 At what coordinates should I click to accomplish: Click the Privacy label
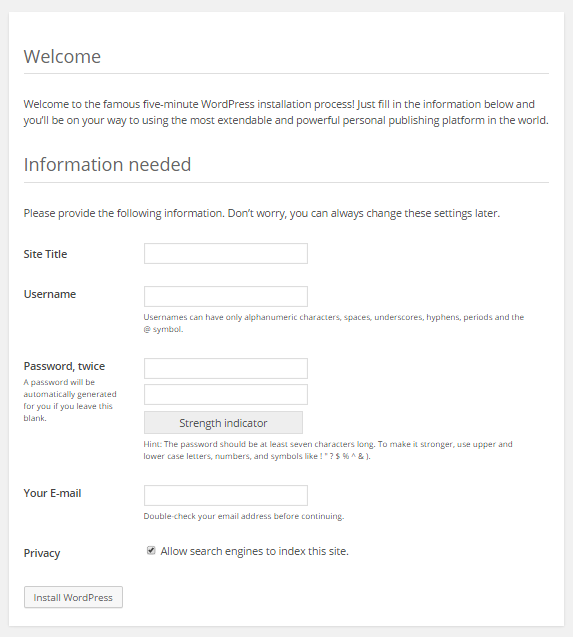(x=42, y=553)
